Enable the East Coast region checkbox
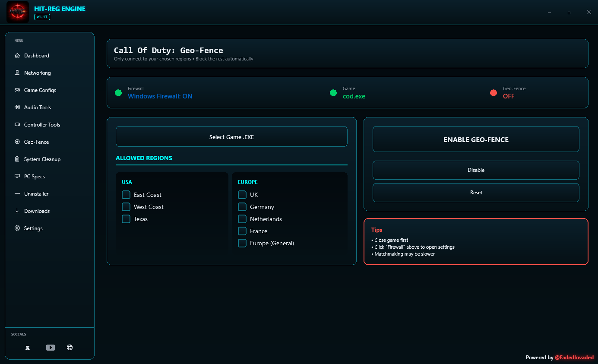The height and width of the screenshot is (364, 598). click(126, 195)
